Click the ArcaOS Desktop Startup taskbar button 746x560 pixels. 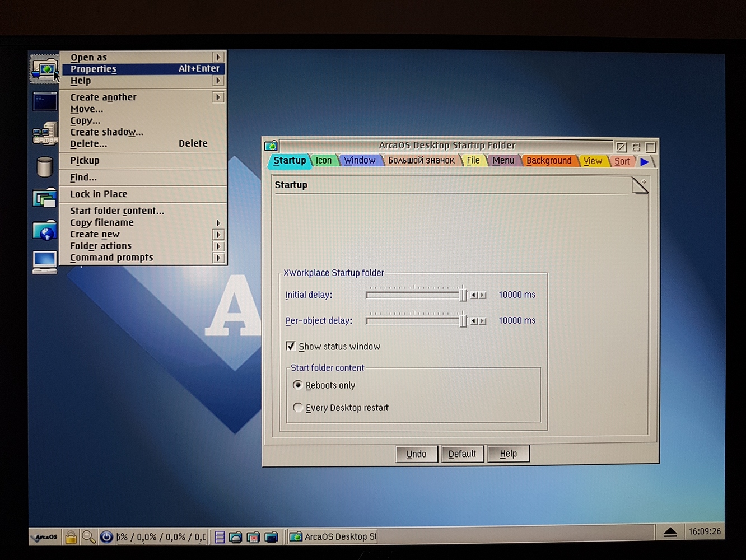click(x=333, y=537)
